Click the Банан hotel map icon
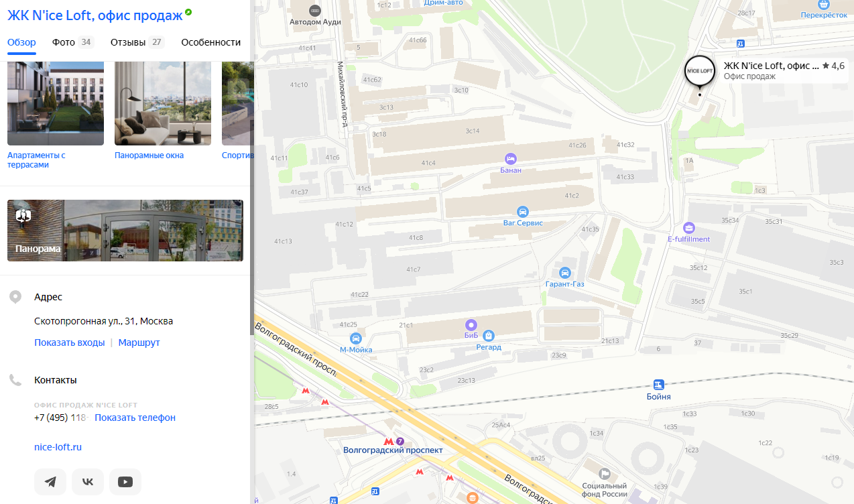 click(511, 159)
